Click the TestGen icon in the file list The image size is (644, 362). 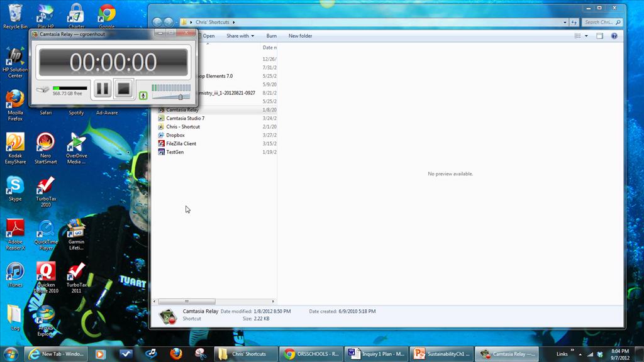[x=162, y=152]
